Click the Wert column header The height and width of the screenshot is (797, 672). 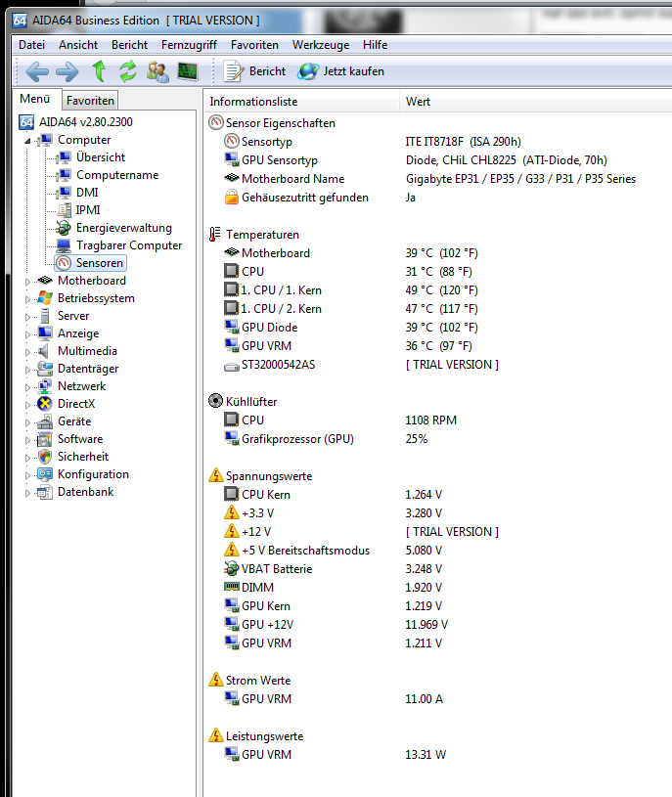point(536,101)
